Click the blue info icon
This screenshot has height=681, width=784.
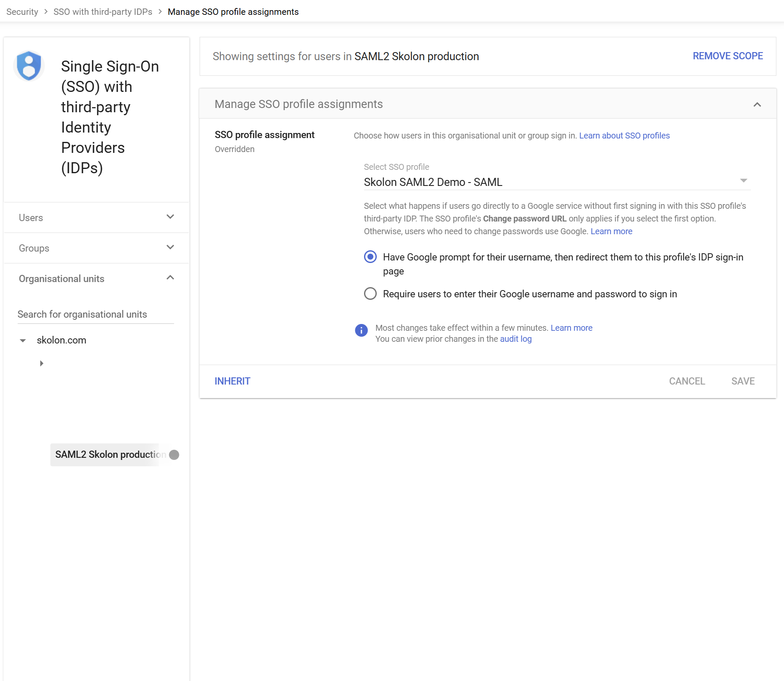coord(361,330)
